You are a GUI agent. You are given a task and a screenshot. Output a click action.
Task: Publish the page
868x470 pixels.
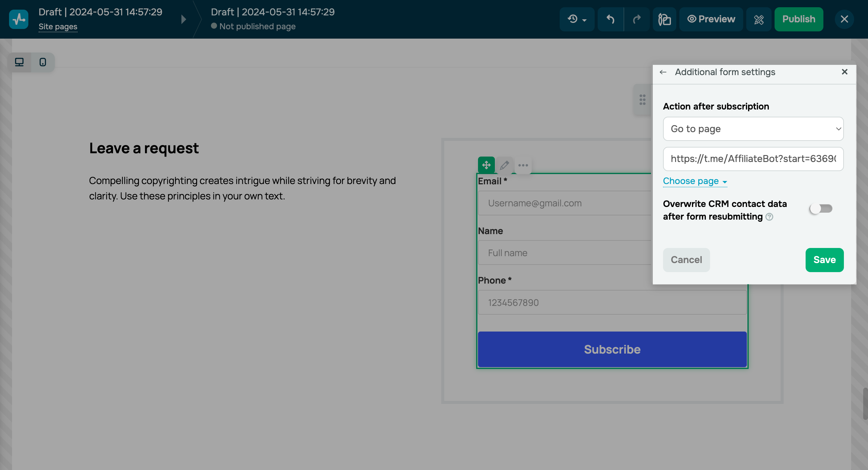coord(799,19)
